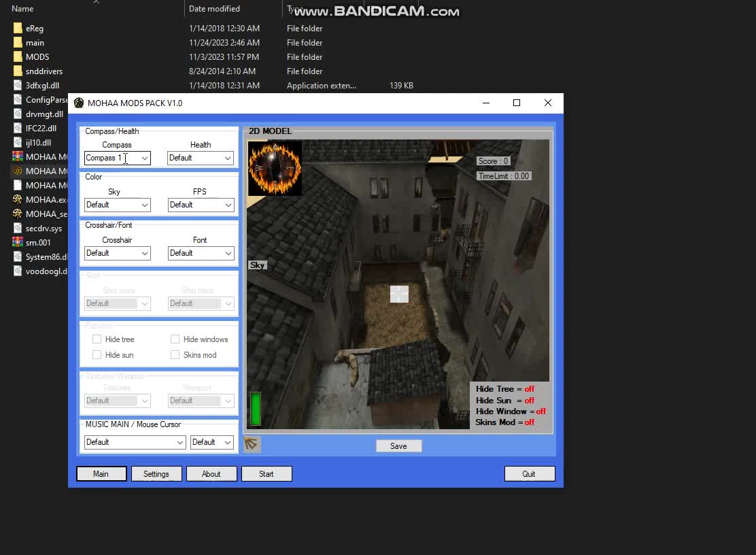Open the About tab

211,473
